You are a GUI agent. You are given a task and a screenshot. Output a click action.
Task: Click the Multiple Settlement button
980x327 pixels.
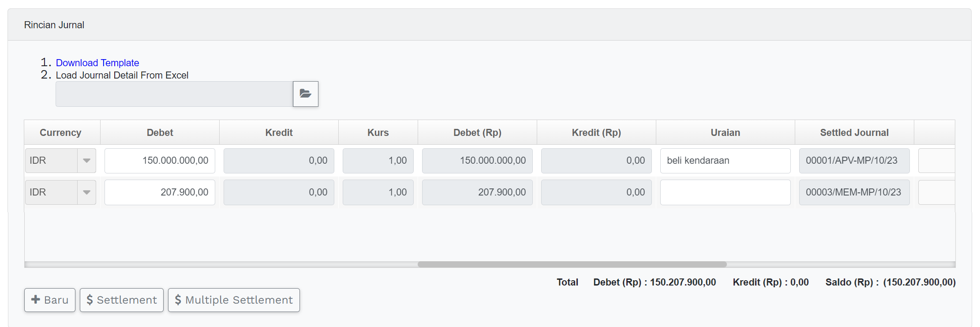(234, 300)
